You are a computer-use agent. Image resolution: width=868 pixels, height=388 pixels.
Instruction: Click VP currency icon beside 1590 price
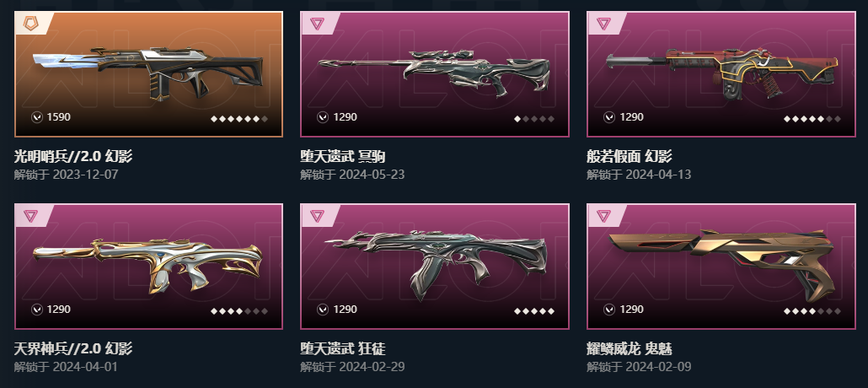[x=36, y=117]
